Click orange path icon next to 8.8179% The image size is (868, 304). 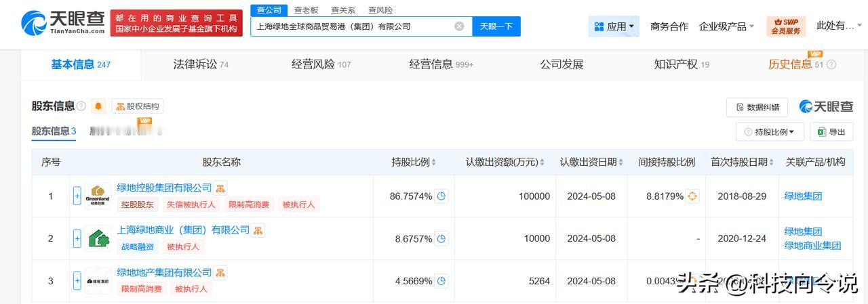pos(692,196)
